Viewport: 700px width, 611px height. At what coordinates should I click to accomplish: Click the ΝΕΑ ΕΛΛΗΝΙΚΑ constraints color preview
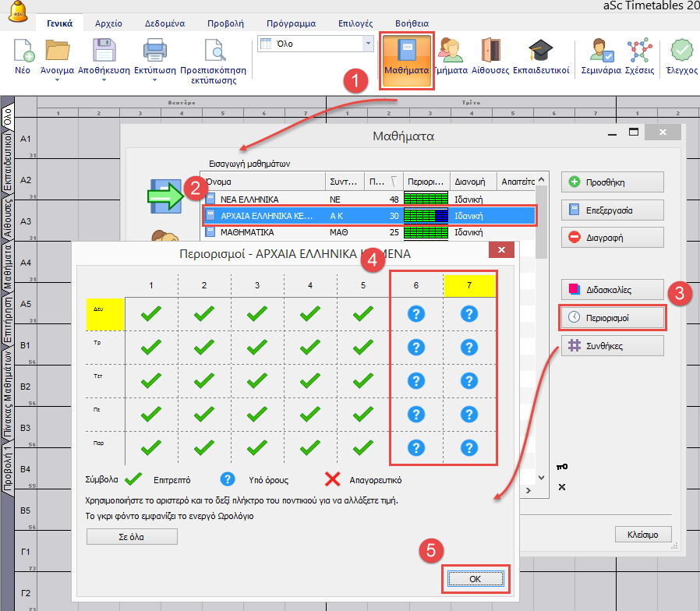click(426, 200)
